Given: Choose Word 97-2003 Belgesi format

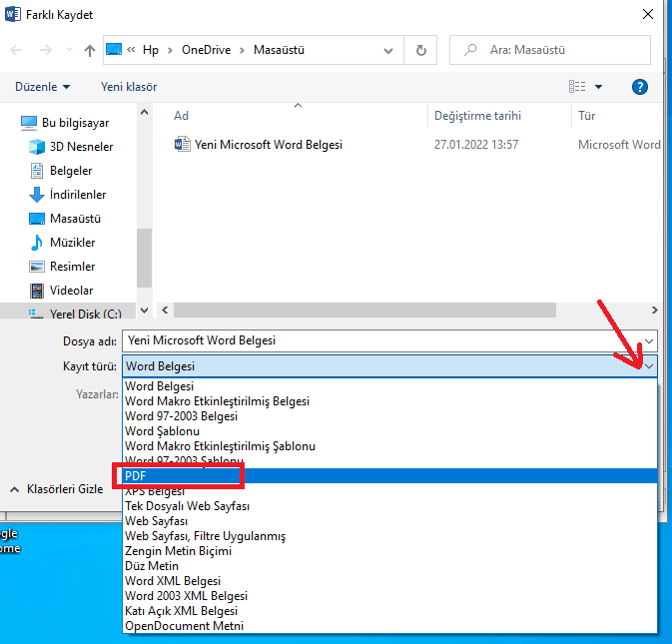Looking at the screenshot, I should [x=390, y=416].
